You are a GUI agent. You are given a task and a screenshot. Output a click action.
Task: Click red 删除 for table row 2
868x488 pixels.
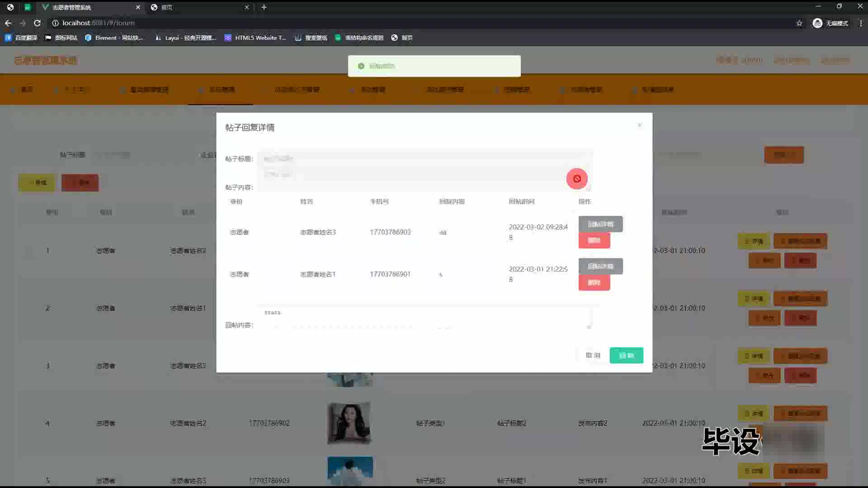(x=800, y=318)
